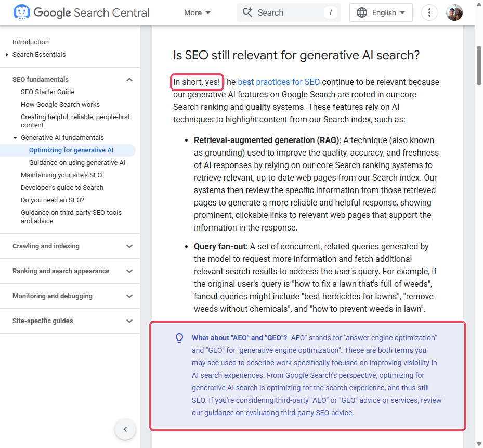Select Generative AI fundamentals tree item
Viewport: 483px width, 448px height.
click(62, 138)
